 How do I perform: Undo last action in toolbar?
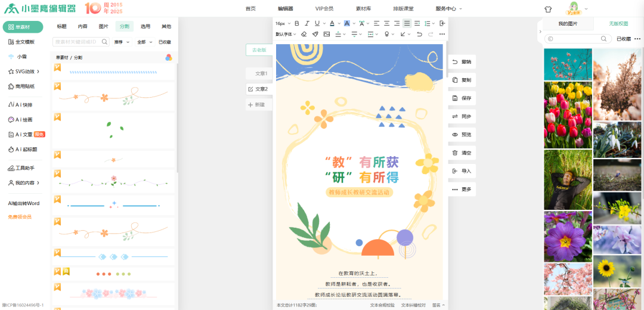point(420,35)
